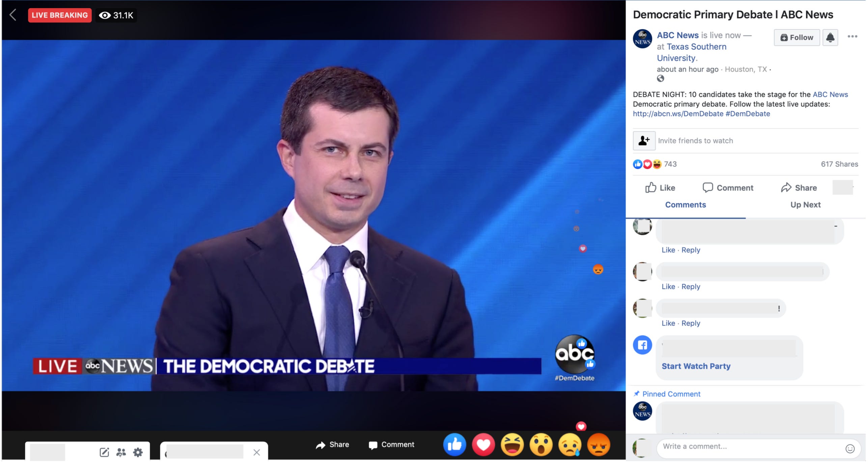
Task: Open the abcn.ws/DemDebate link
Action: pos(678,114)
